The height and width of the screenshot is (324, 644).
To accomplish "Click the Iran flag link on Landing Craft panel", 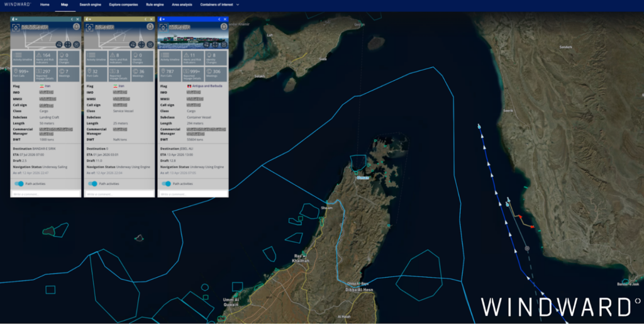I will [45, 86].
